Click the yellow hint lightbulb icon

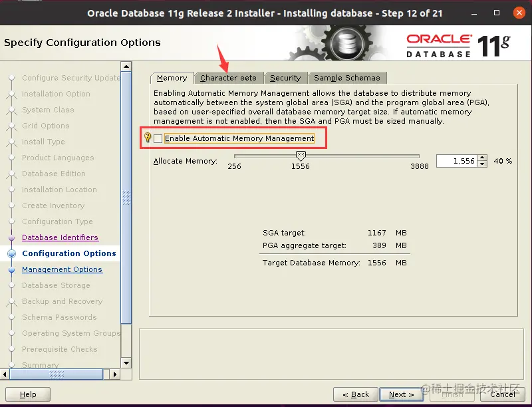pyautogui.click(x=148, y=137)
